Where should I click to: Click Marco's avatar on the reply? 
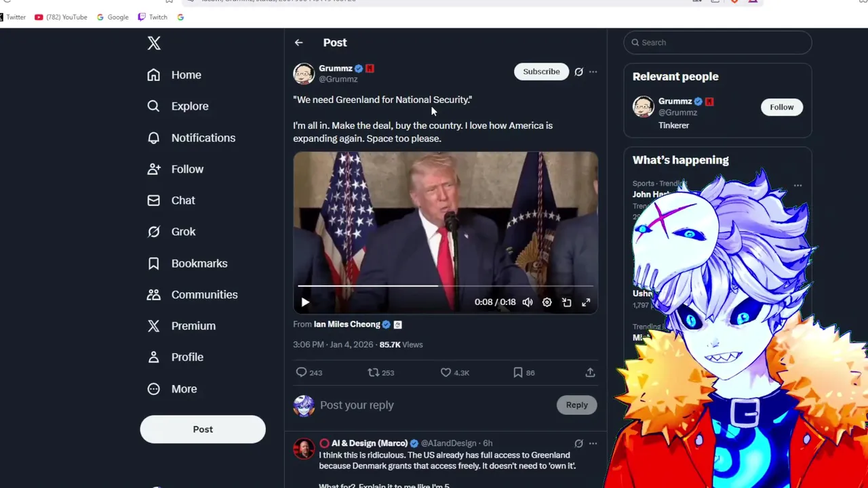[304, 449]
